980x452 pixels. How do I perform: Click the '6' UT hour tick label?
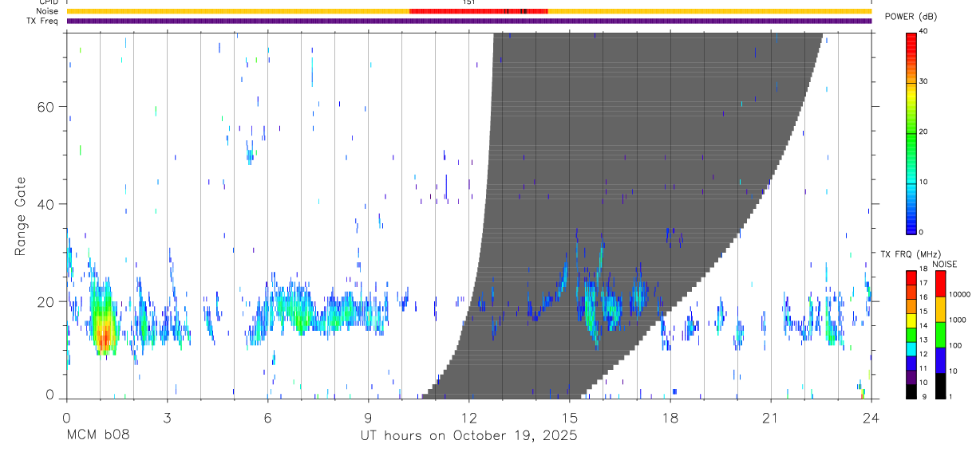[x=267, y=417]
